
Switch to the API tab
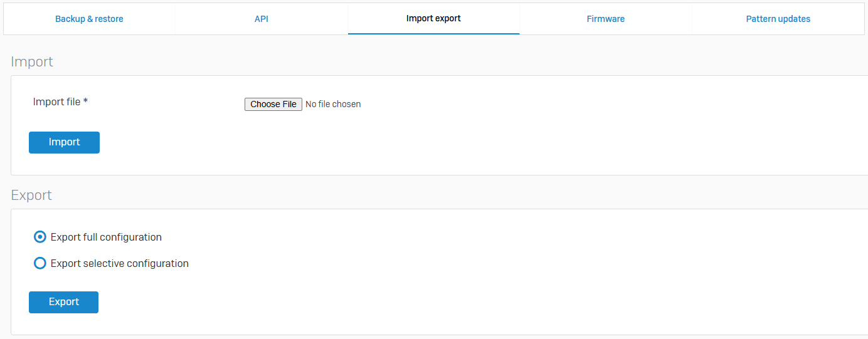coord(262,19)
